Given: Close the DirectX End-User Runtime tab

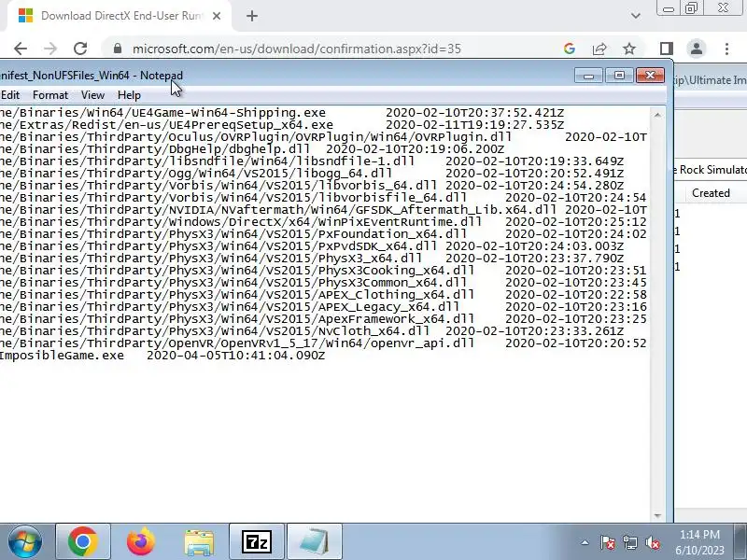Looking at the screenshot, I should pos(217,16).
